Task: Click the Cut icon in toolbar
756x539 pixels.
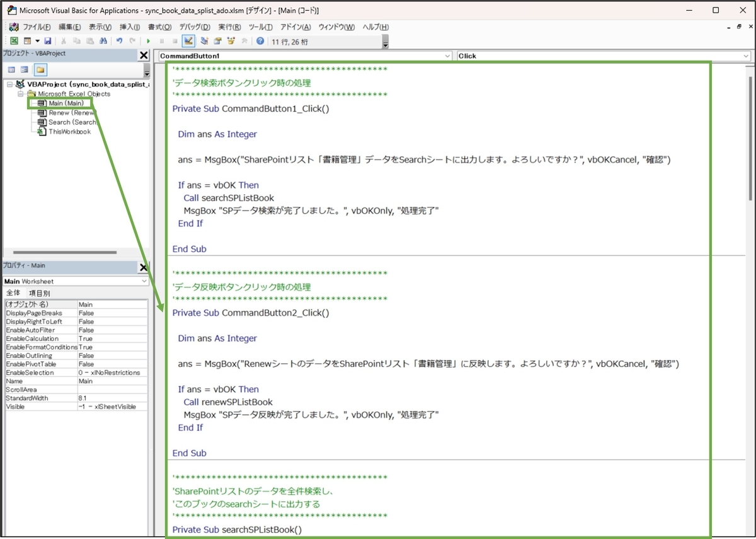Action: coord(64,41)
